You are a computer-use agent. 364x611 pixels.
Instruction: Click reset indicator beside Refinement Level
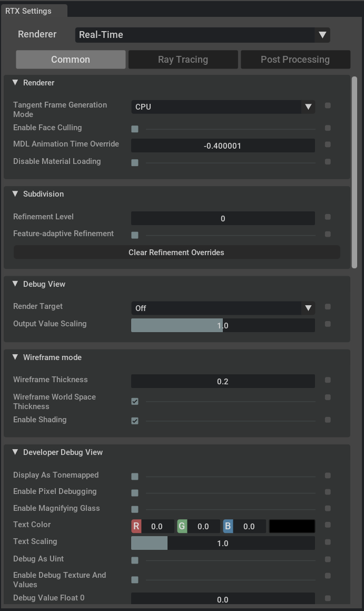pos(328,217)
